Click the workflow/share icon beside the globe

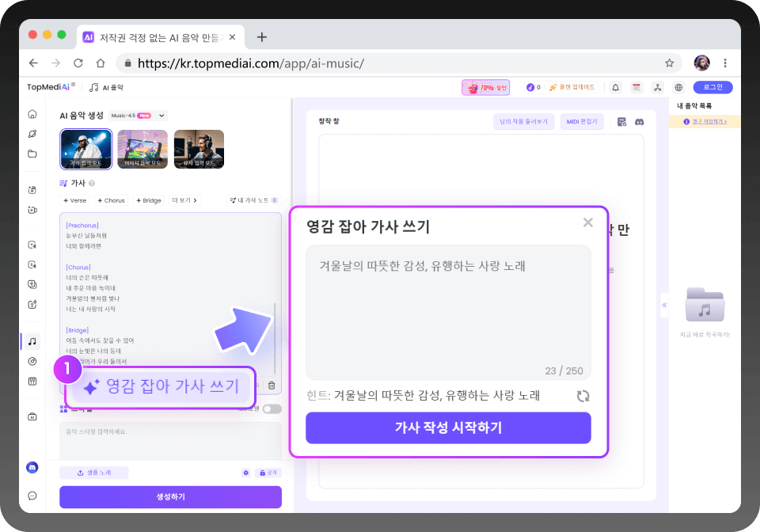[x=658, y=88]
